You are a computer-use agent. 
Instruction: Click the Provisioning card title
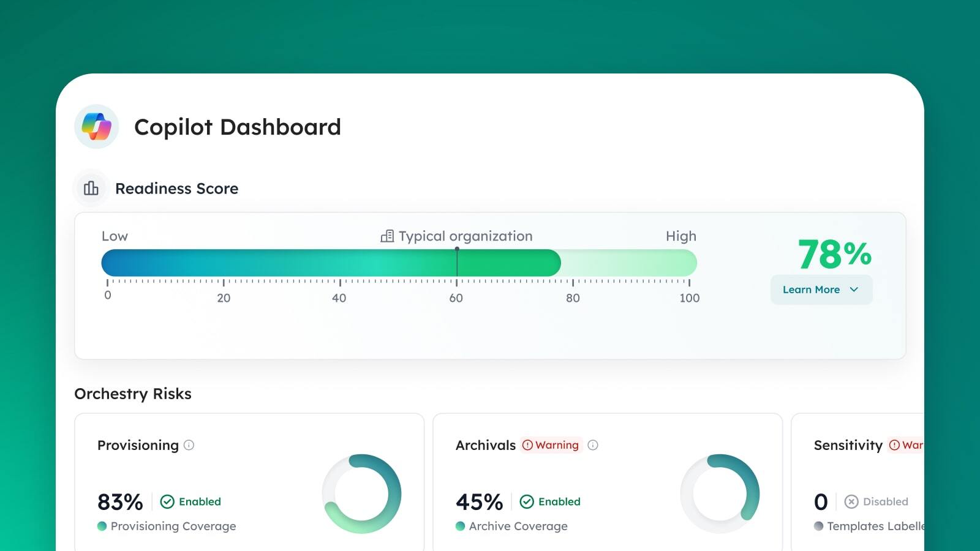138,445
